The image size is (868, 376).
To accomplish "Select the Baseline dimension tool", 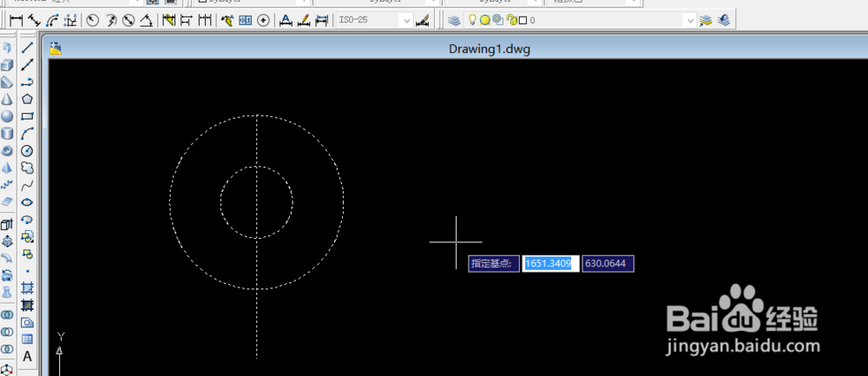I will (x=187, y=21).
